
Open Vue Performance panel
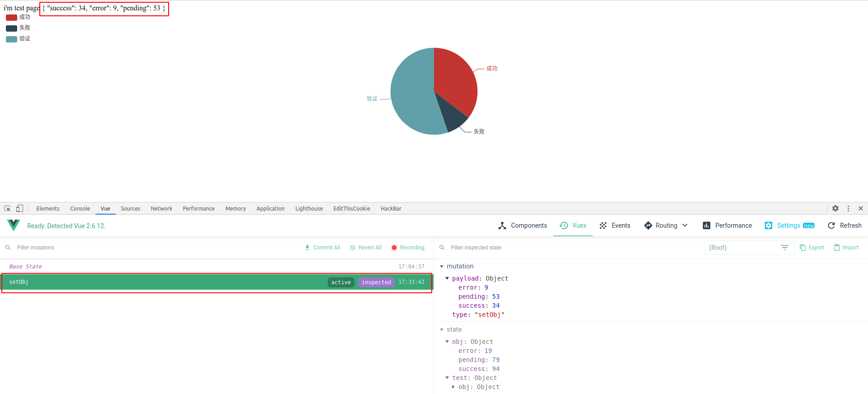pyautogui.click(x=727, y=225)
